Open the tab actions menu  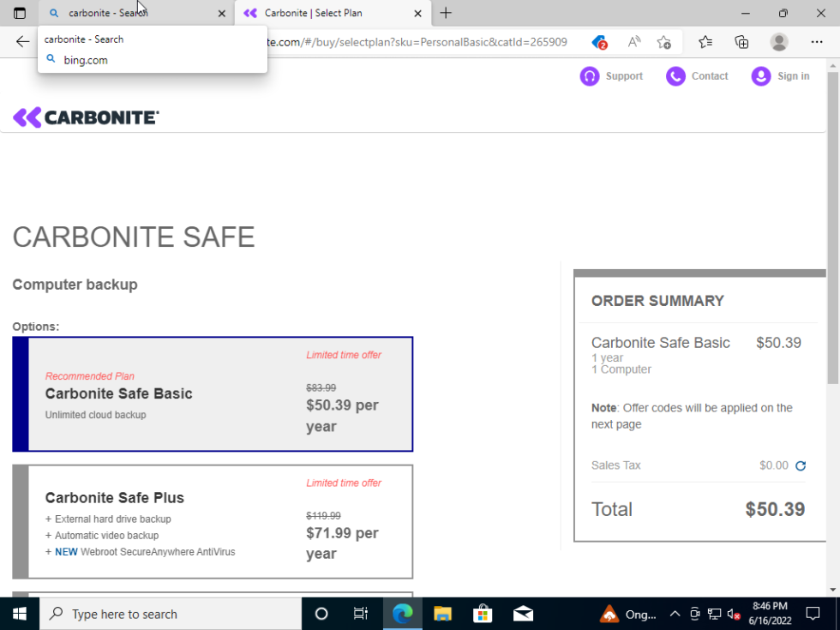click(x=20, y=13)
